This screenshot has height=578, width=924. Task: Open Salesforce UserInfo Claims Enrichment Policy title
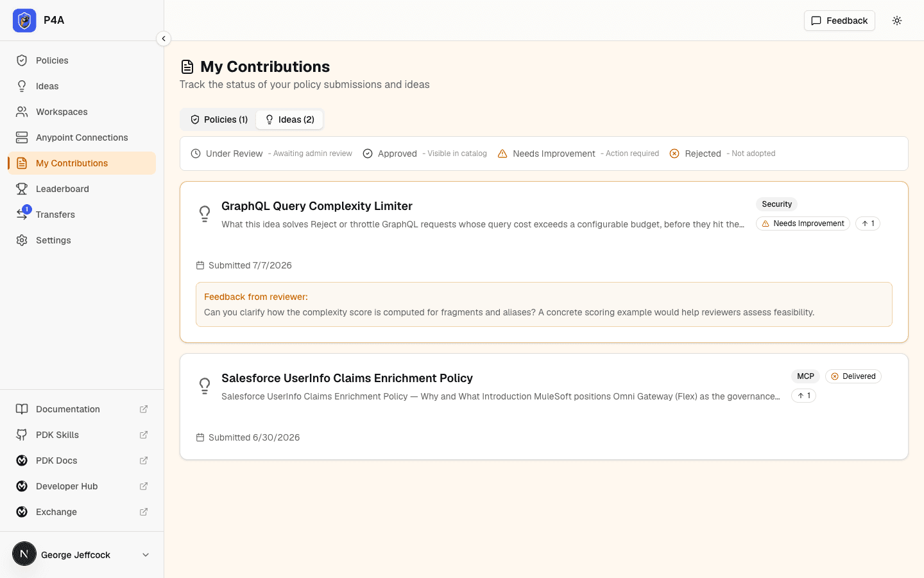(x=347, y=378)
